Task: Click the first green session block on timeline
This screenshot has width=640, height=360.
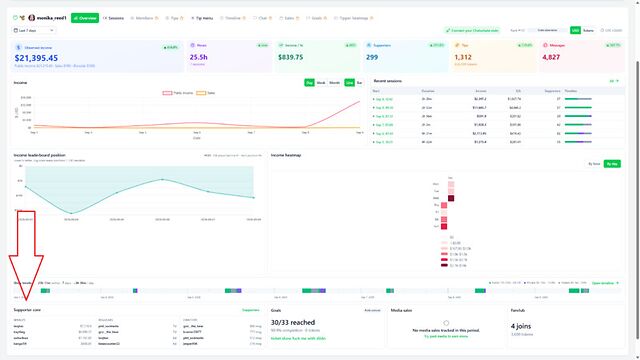Action: click(x=45, y=291)
